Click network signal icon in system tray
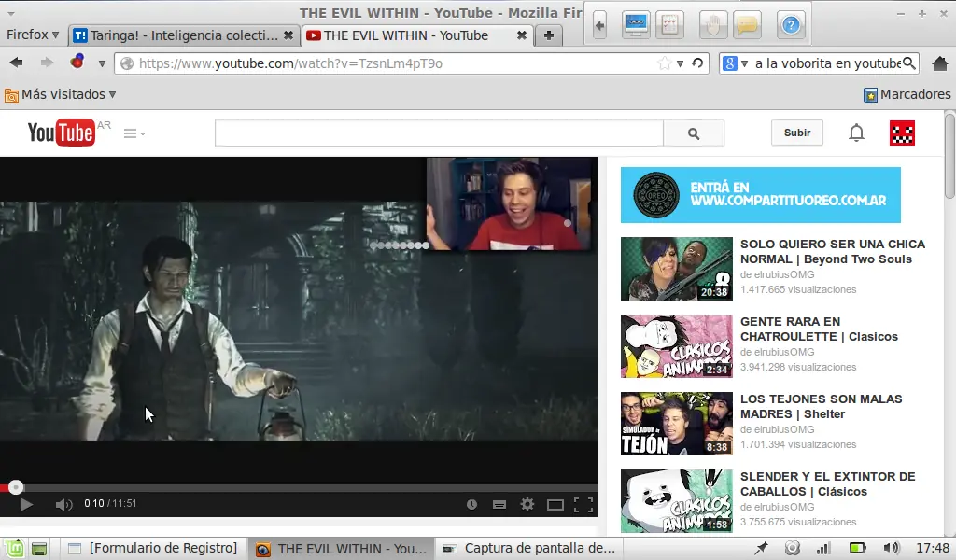Screen dimensions: 956x560 pyautogui.click(x=823, y=548)
